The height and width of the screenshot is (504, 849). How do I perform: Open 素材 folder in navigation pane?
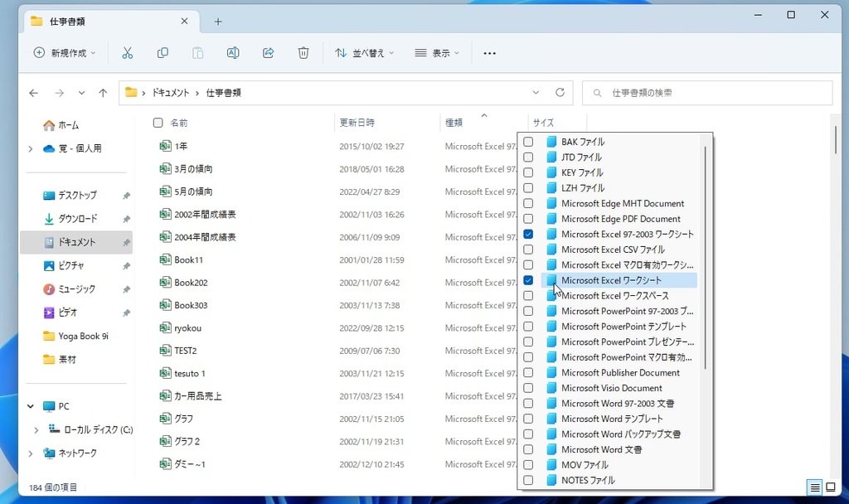tap(60, 360)
